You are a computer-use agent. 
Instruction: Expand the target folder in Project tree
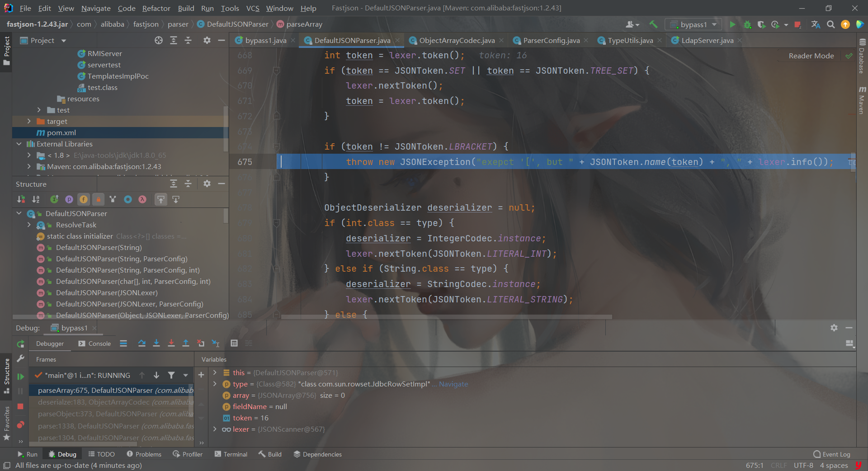click(x=29, y=121)
